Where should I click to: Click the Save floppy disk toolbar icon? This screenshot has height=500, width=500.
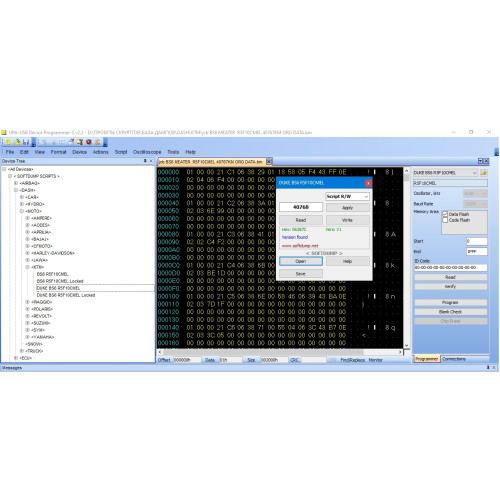tap(26, 142)
